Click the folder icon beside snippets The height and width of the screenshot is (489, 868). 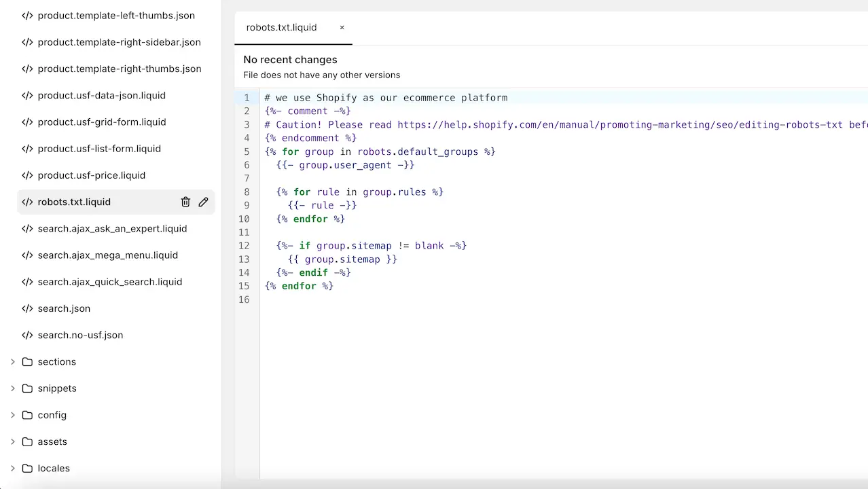[x=27, y=388]
